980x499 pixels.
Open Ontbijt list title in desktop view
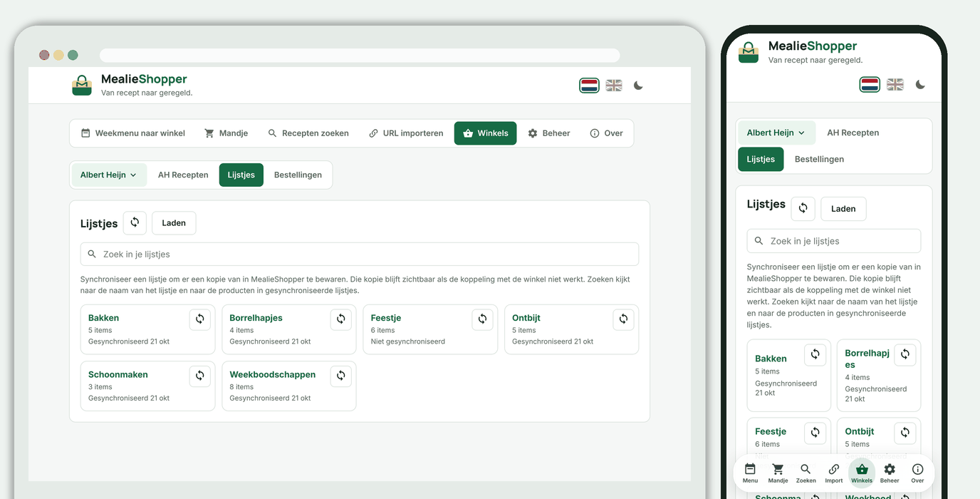[526, 318]
